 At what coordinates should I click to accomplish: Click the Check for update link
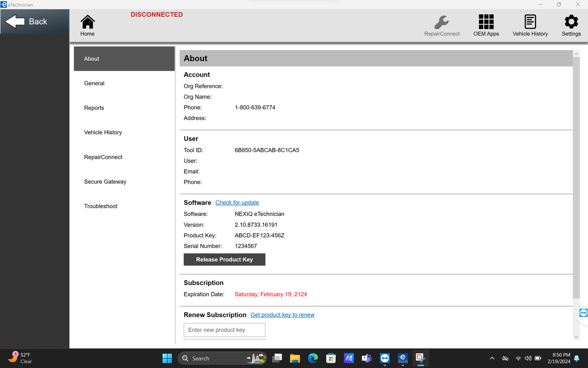tap(237, 203)
